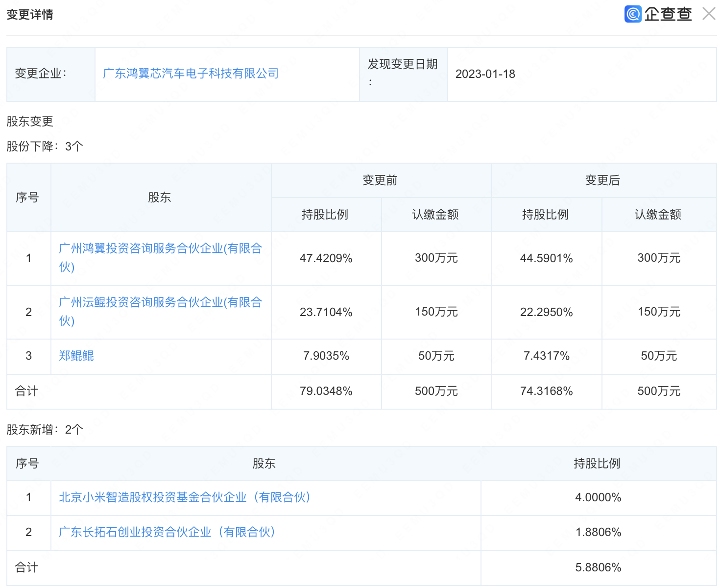Click the 变更详情 dialog title
This screenshot has height=588, width=721.
30,15
